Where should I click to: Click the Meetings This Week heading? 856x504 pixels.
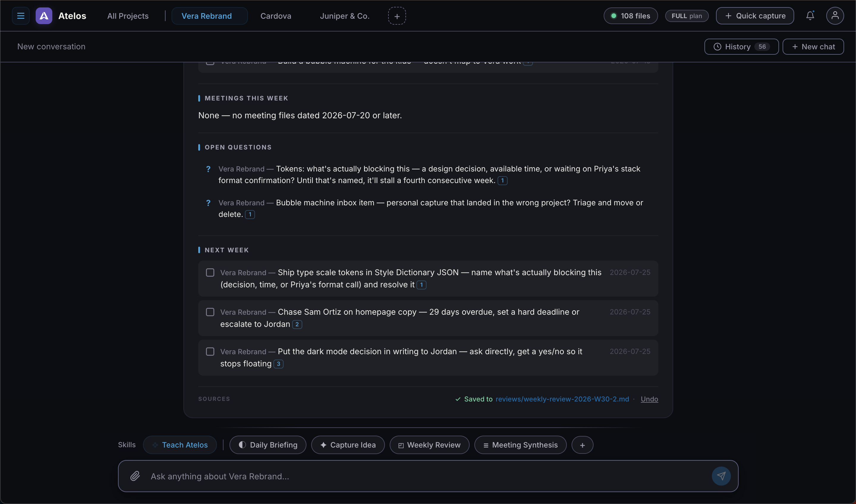tap(246, 98)
